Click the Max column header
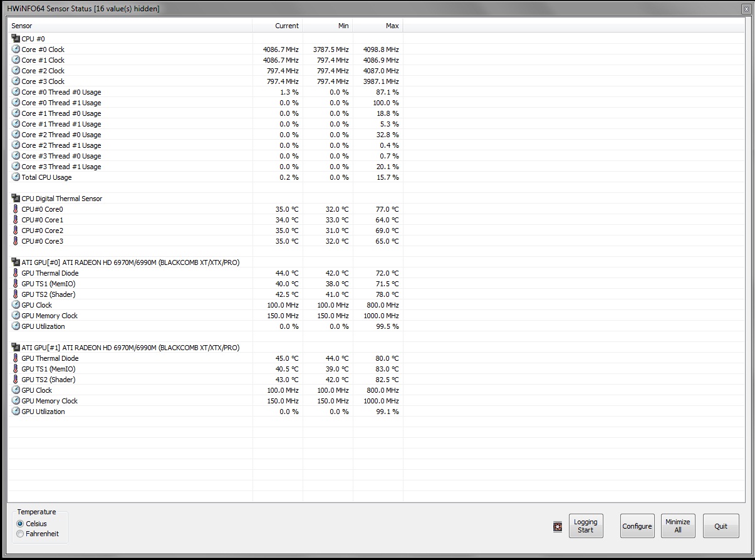755x560 pixels. (x=378, y=26)
